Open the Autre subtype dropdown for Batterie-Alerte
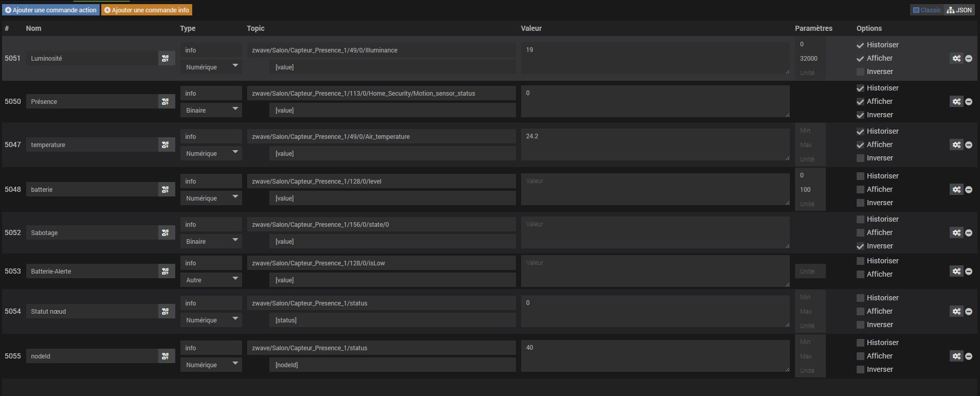 [x=211, y=280]
